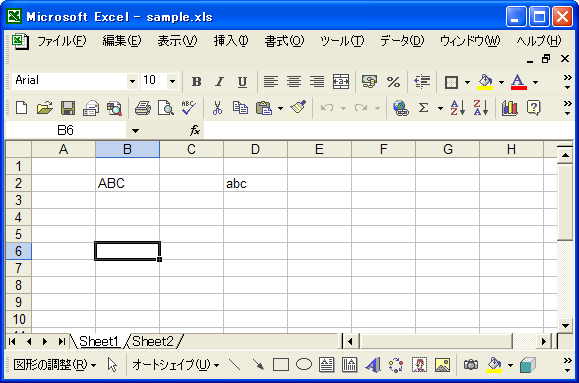Select row header 4
Viewport: 579px width, 383px height.
[18, 217]
